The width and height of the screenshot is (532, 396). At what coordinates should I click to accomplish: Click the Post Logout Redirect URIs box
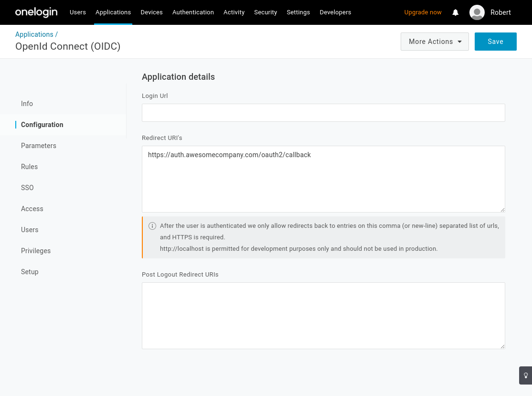323,315
